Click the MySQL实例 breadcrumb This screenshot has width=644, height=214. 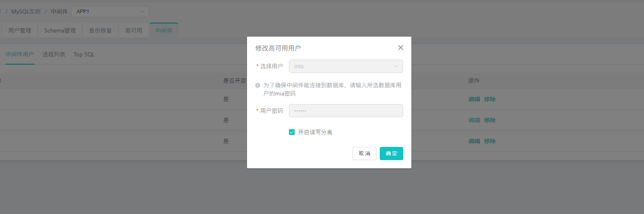tap(26, 12)
